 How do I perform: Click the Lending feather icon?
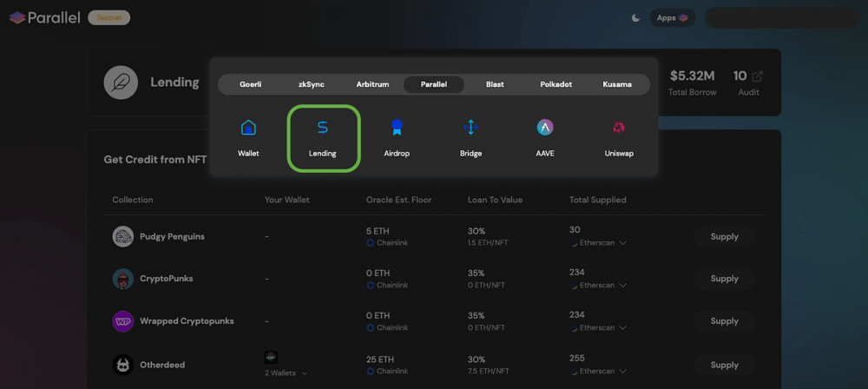point(121,82)
